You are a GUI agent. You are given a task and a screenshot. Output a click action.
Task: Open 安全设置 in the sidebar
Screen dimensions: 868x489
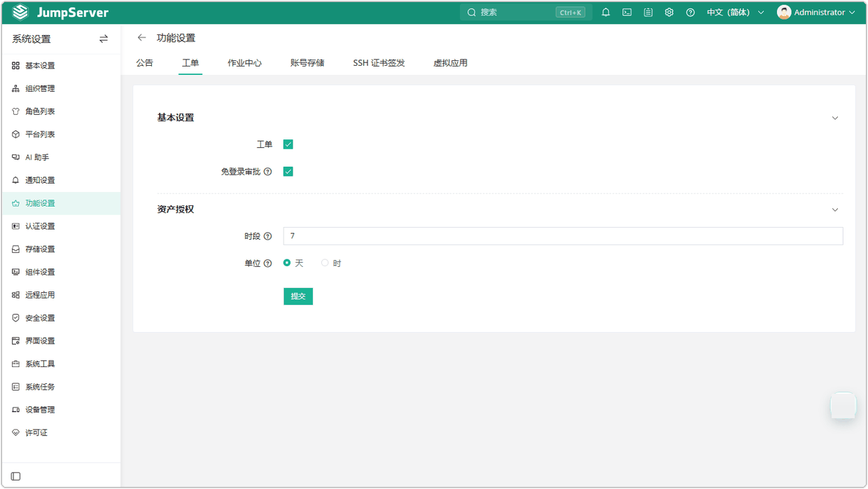61,318
